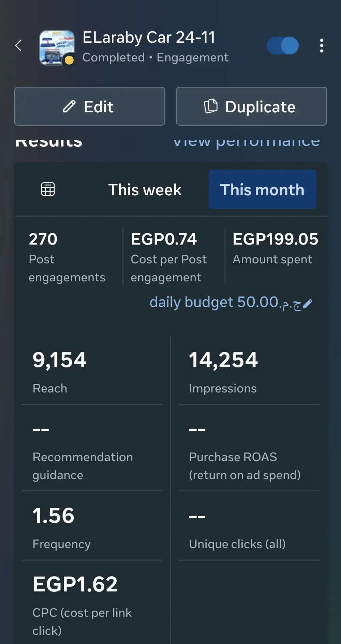The image size is (341, 644).
Task: Tap the pencil icon beside daily budget
Action: pos(308,304)
